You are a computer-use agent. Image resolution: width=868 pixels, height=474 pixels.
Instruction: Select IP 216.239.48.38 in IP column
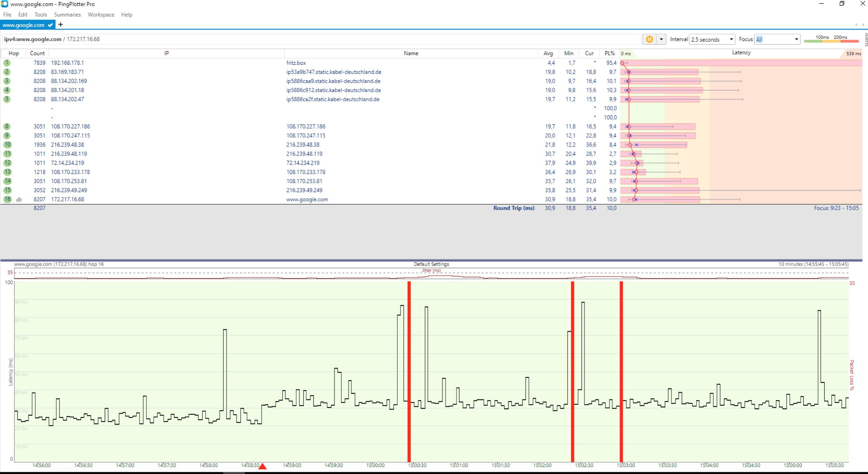(x=67, y=144)
